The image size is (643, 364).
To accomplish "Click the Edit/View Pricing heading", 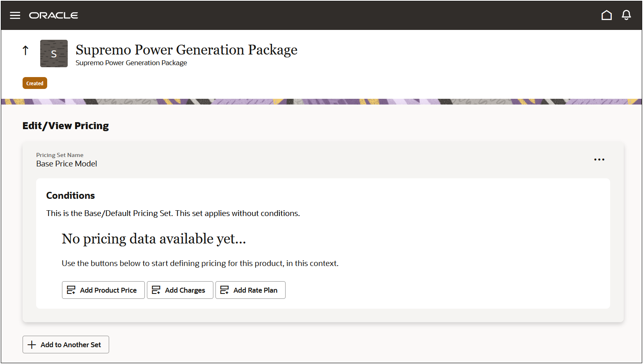I will click(x=66, y=126).
